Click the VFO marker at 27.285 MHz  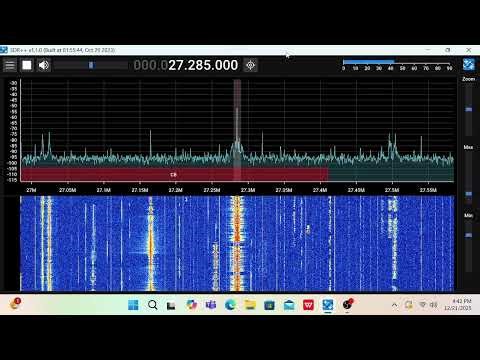click(237, 130)
